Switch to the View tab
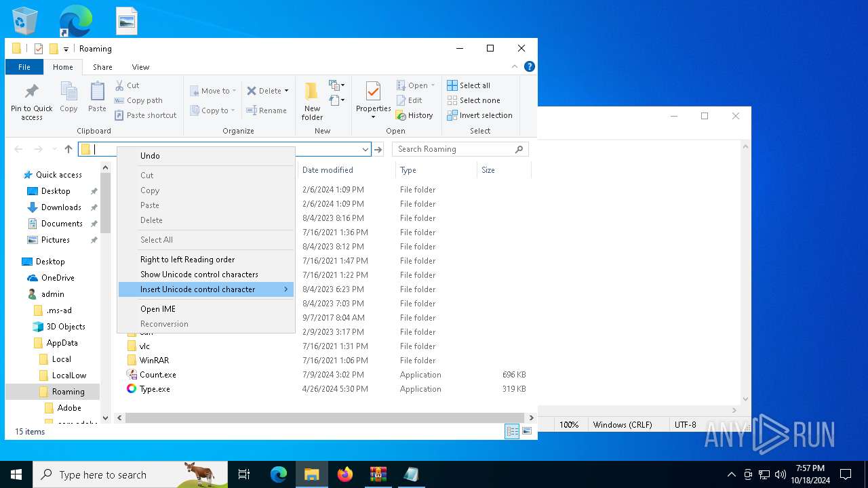 [140, 67]
